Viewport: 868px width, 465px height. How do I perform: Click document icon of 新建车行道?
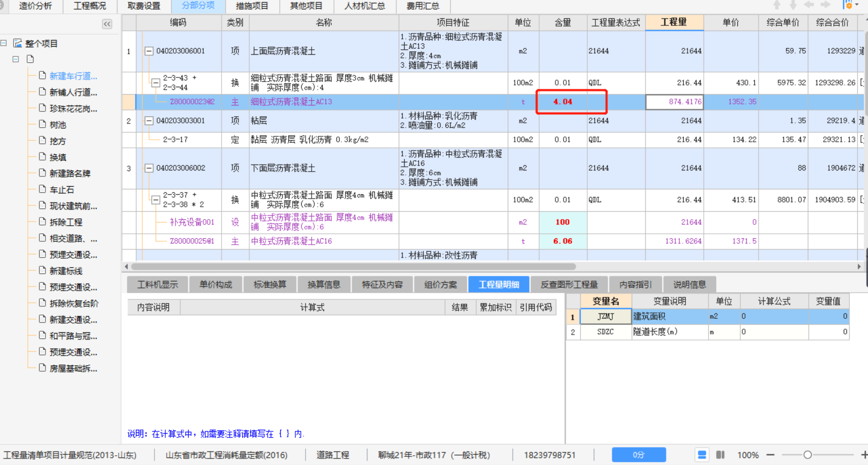pos(42,76)
